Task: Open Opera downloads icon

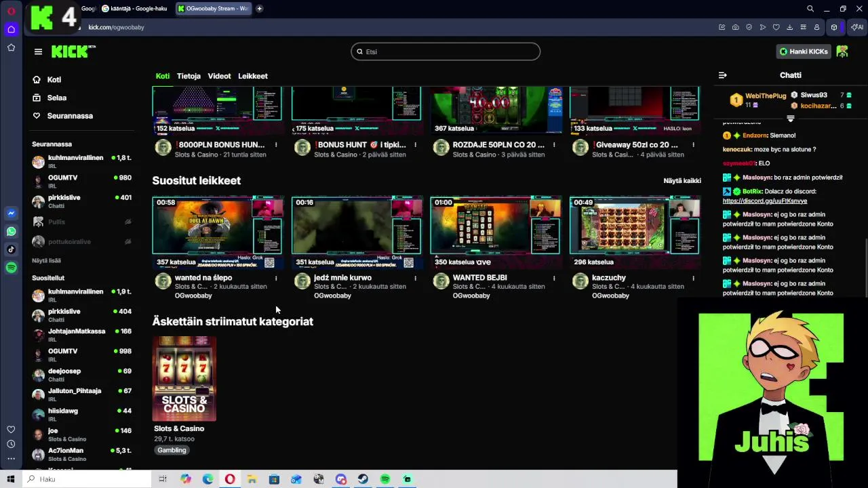Action: [789, 27]
